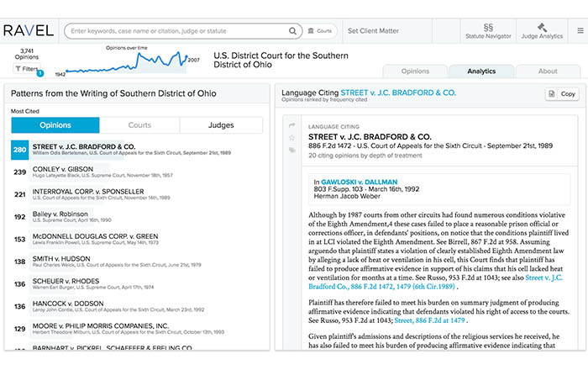This screenshot has width=588, height=370.
Task: Click '20 citing opinions by depth of treatment'
Action: tap(365, 156)
